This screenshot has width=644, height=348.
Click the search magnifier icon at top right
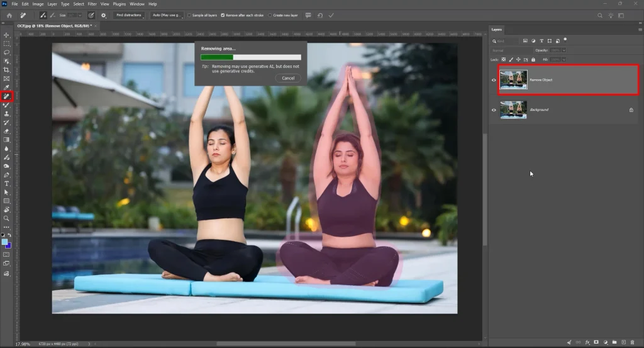(599, 15)
